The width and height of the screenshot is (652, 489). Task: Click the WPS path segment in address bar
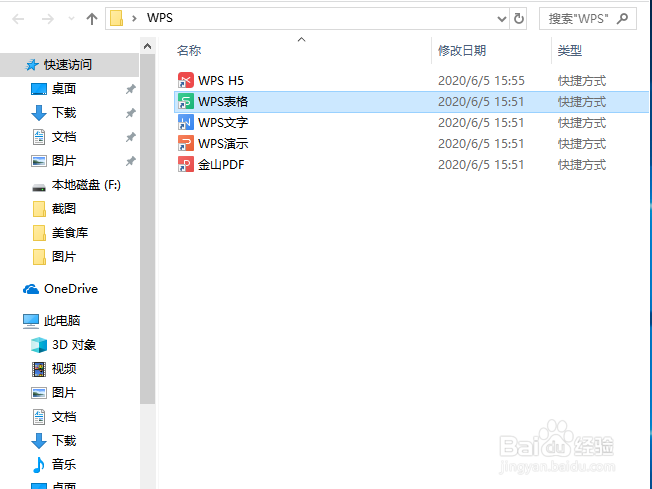pos(160,18)
